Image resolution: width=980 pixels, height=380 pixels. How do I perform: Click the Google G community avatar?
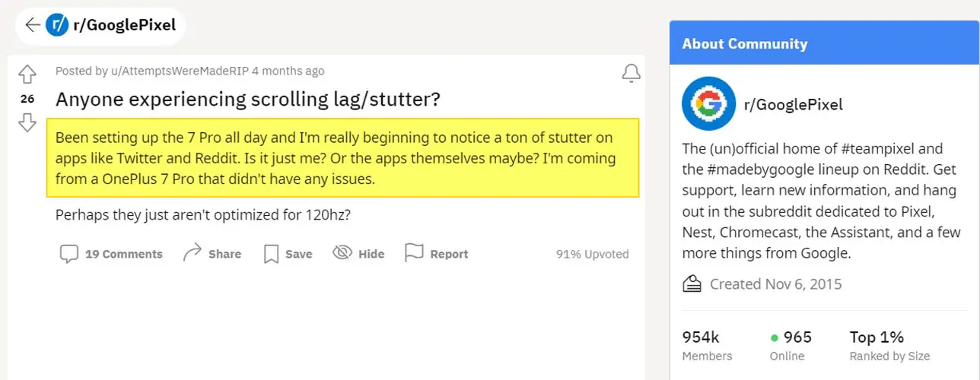click(708, 103)
